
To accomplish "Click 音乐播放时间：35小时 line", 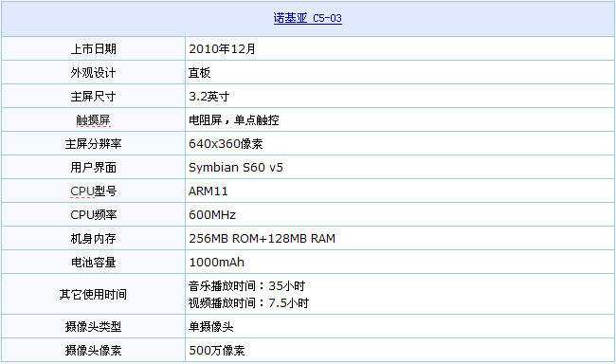I will [247, 285].
